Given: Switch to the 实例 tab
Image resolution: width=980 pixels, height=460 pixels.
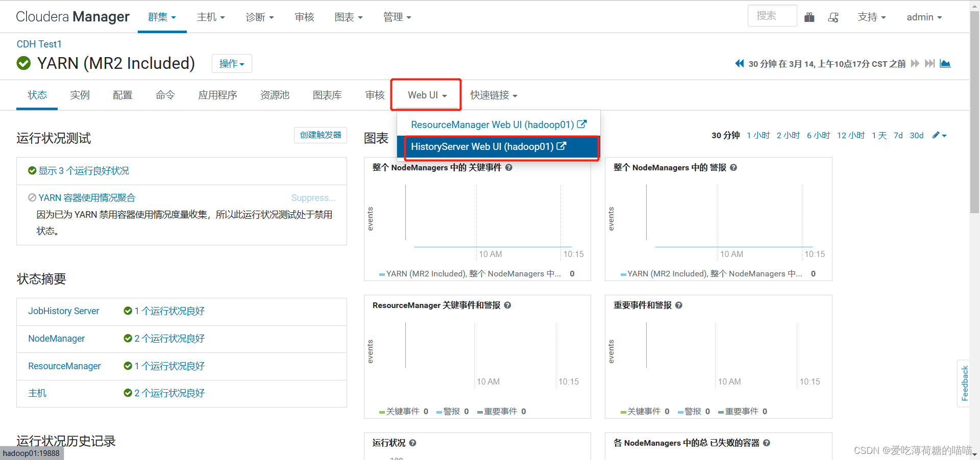Looking at the screenshot, I should pyautogui.click(x=80, y=95).
